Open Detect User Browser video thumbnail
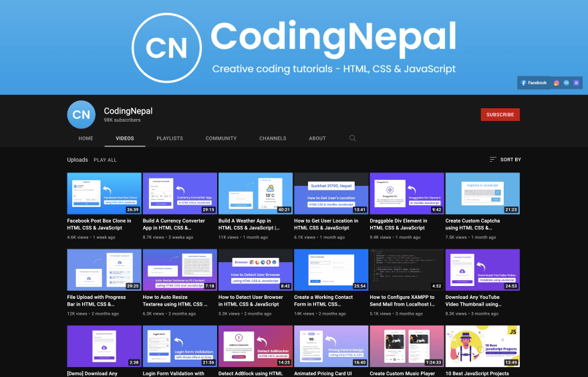 255,269
